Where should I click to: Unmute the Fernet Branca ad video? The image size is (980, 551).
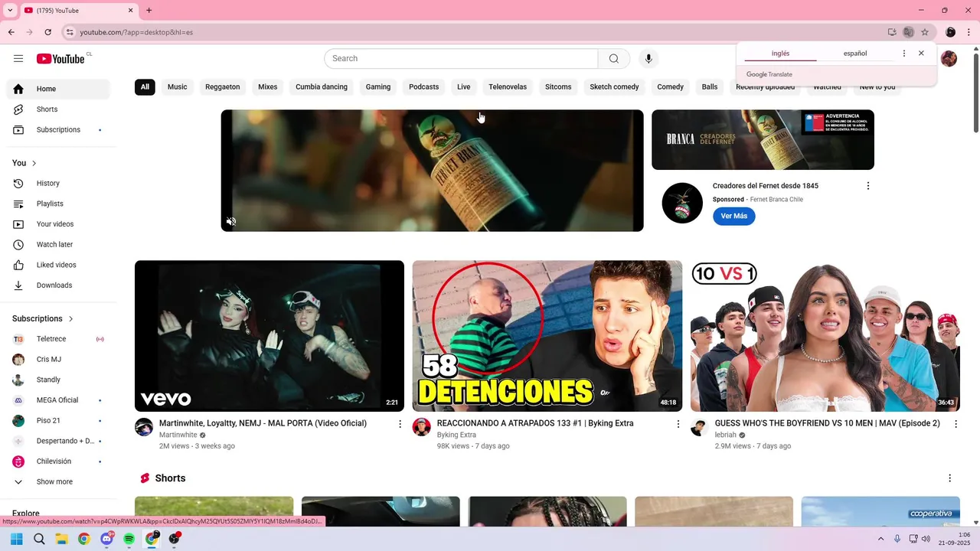(x=231, y=221)
